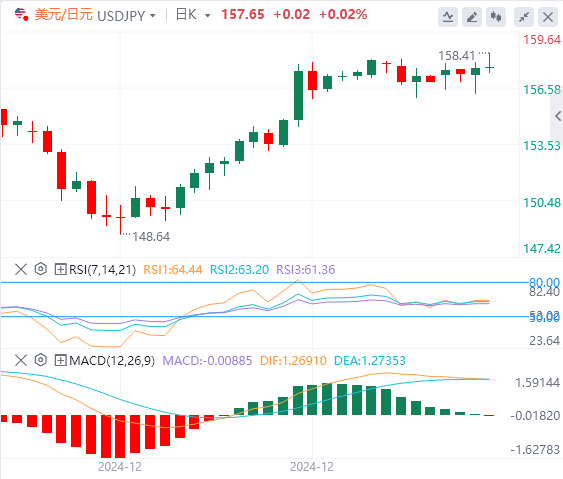Click the shrink fullscreen arrows icon
The height and width of the screenshot is (479, 563).
pyautogui.click(x=524, y=17)
